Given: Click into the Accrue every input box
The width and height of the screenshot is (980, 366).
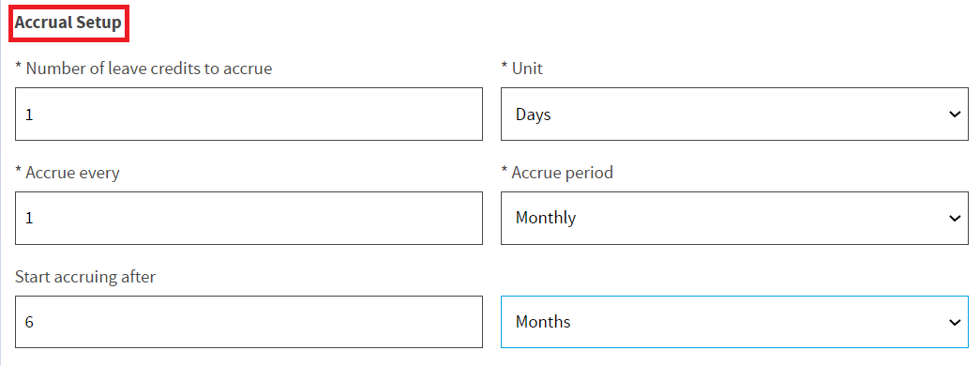Looking at the screenshot, I should 249,218.
